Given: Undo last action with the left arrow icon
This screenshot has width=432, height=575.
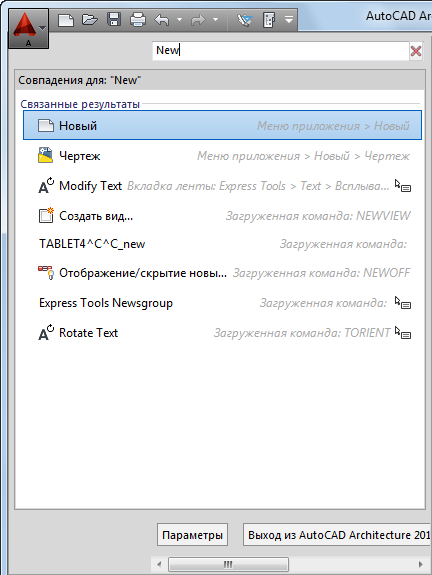Looking at the screenshot, I should pos(162,20).
